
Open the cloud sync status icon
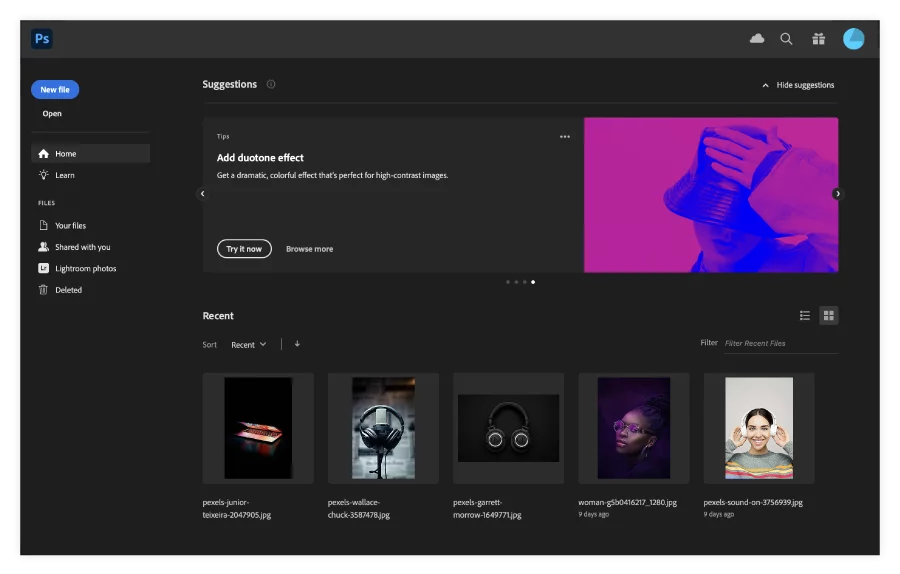point(757,38)
